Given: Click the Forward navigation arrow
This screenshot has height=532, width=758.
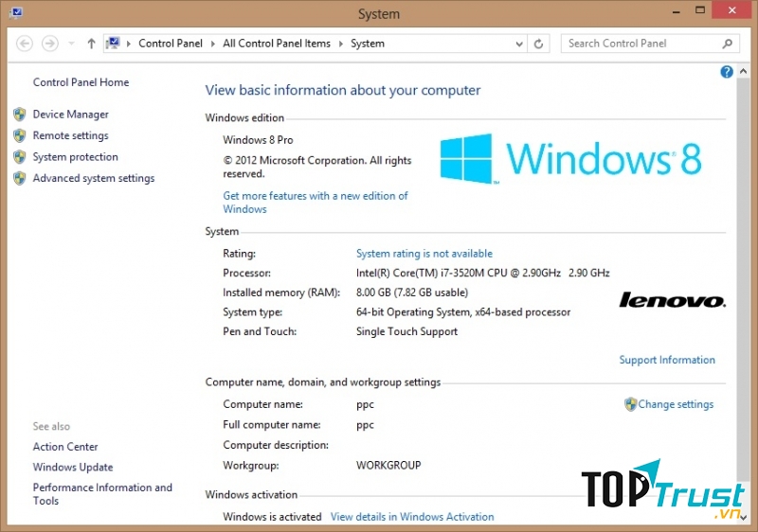Looking at the screenshot, I should click(x=50, y=44).
